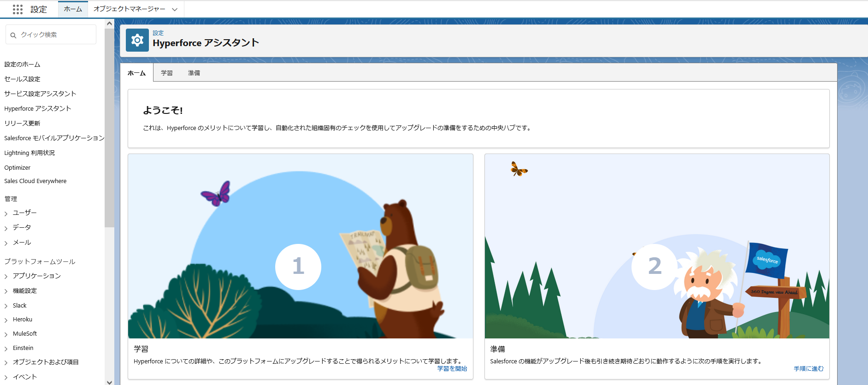This screenshot has height=385, width=868.
Task: Click the sidebar scroll down arrow
Action: pos(109,382)
